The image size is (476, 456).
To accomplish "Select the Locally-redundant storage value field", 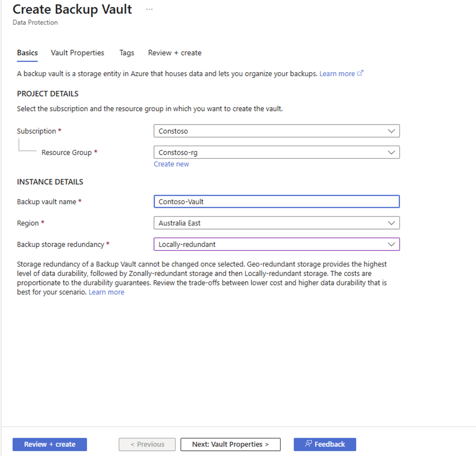I will pos(277,244).
